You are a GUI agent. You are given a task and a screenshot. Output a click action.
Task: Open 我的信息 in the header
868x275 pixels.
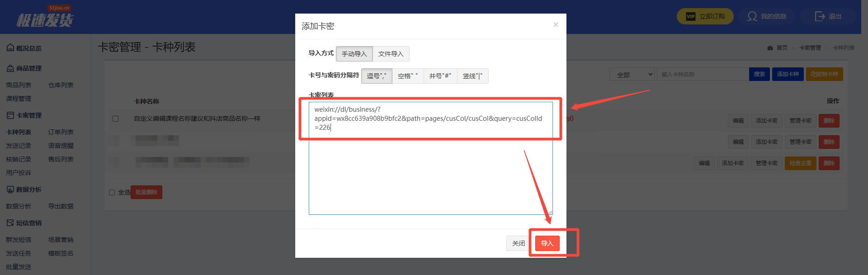coord(767,16)
